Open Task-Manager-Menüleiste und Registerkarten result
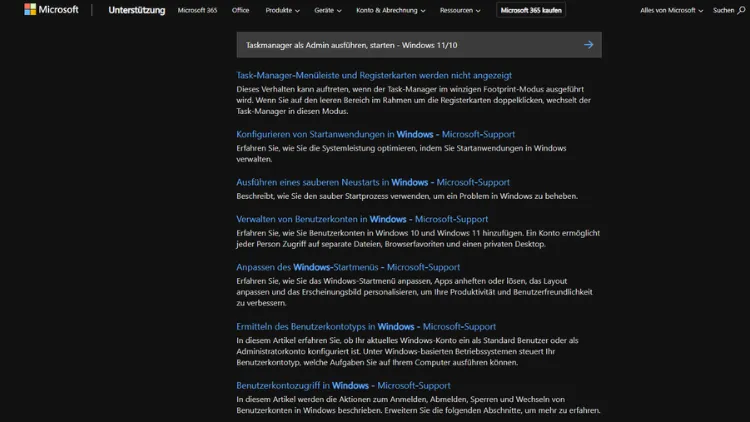Viewport: 750px width, 422px height. click(x=374, y=75)
